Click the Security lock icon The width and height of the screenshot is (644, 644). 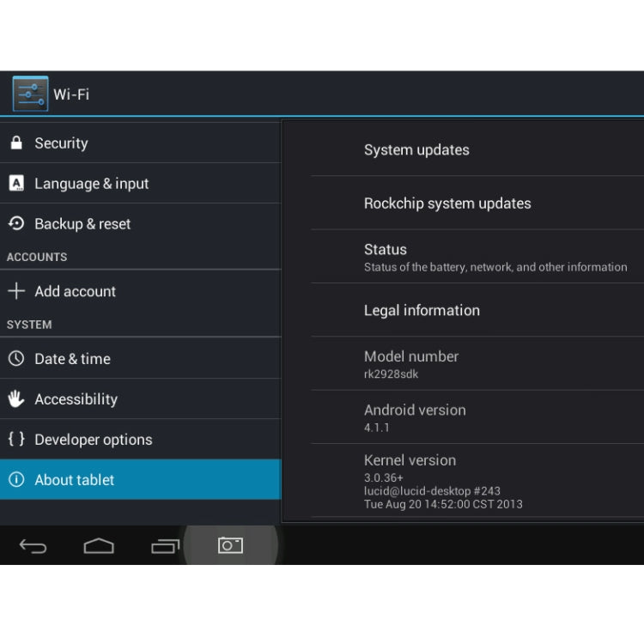pos(16,143)
